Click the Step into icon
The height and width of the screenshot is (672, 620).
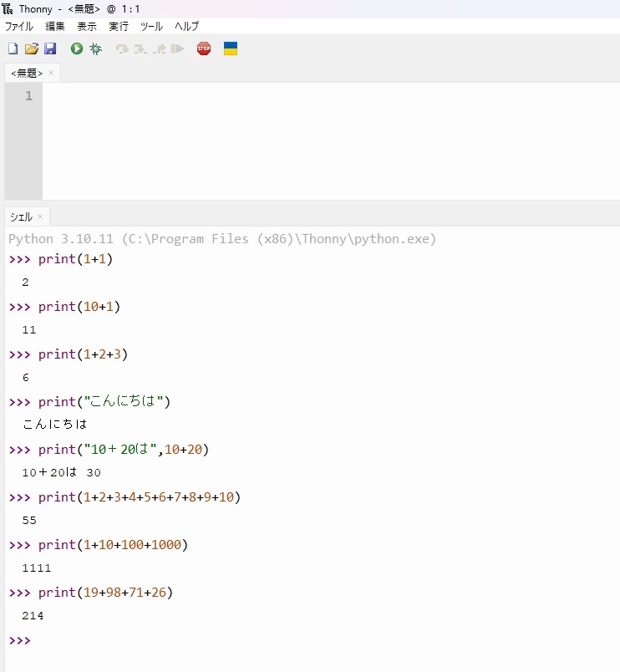coord(140,48)
